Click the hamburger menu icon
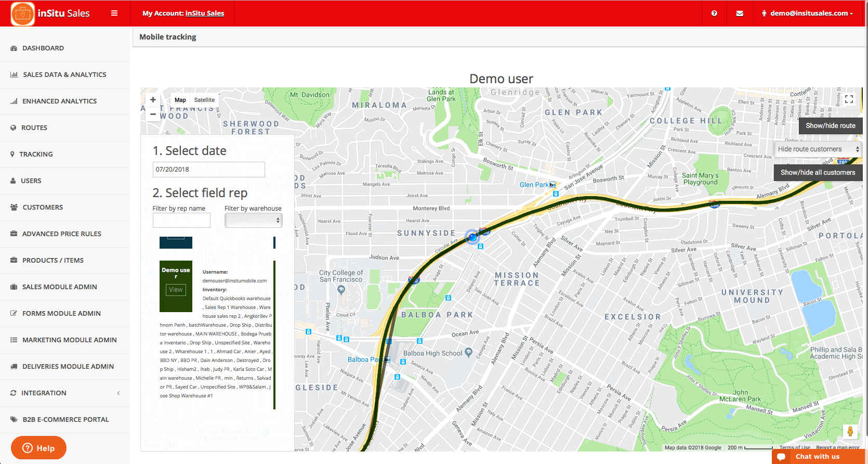This screenshot has width=868, height=464. tap(114, 13)
